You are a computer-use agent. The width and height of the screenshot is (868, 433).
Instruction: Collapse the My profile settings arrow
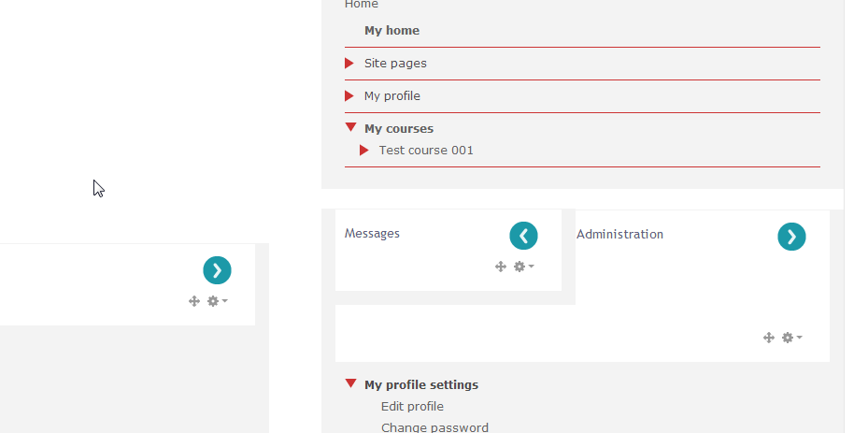click(350, 383)
